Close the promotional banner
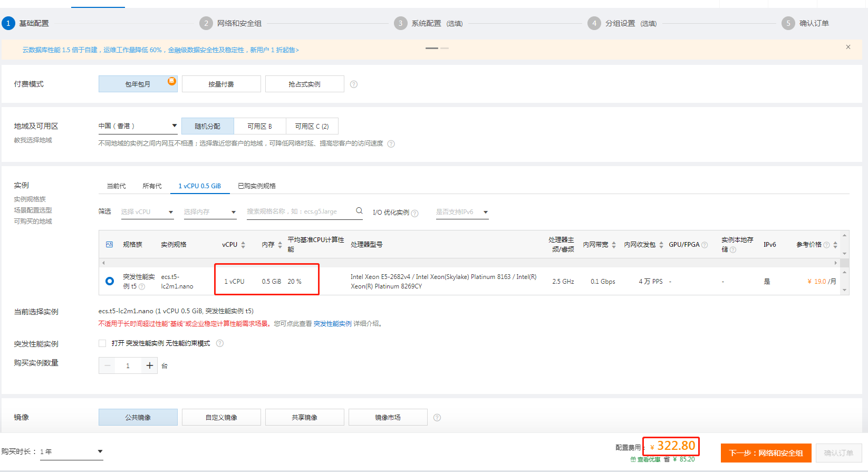Viewport: 868px width, 472px height. (x=848, y=47)
